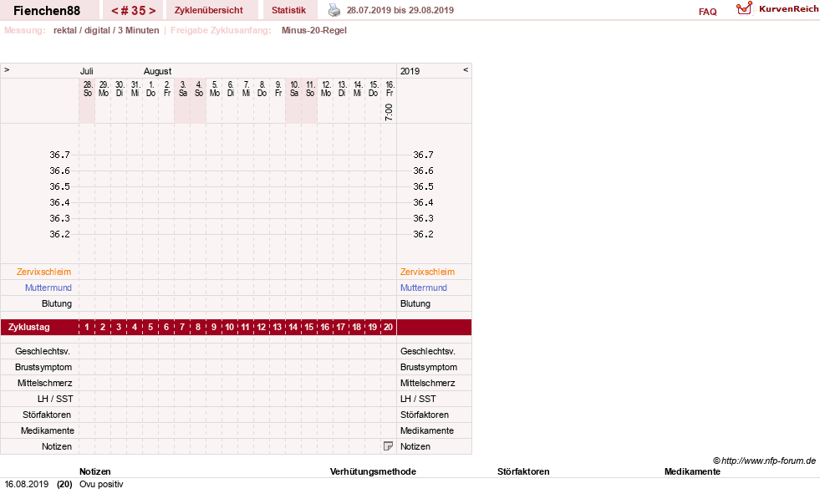This screenshot has height=504, width=820.
Task: Click the right Muttermund label
Action: [424, 288]
